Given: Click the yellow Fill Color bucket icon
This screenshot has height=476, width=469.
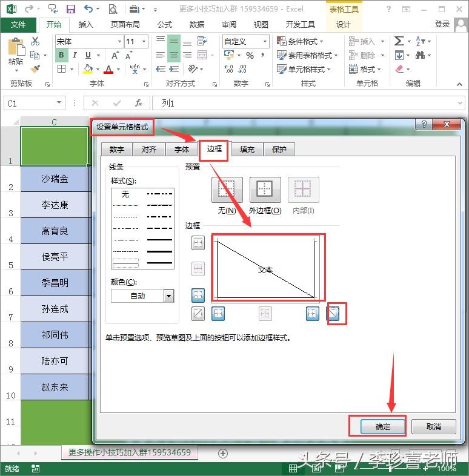Looking at the screenshot, I should pos(88,69).
